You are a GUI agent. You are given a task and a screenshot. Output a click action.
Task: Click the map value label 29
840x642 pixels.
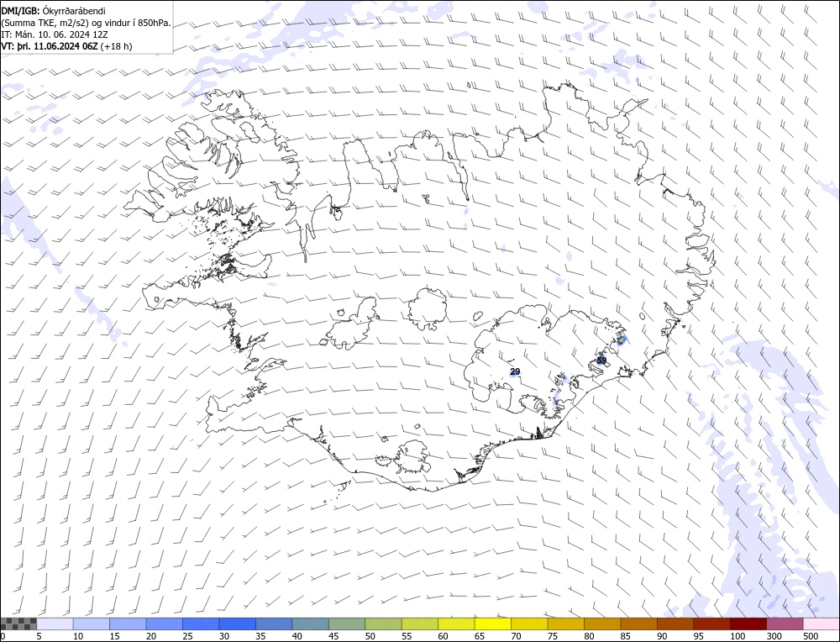click(x=515, y=371)
